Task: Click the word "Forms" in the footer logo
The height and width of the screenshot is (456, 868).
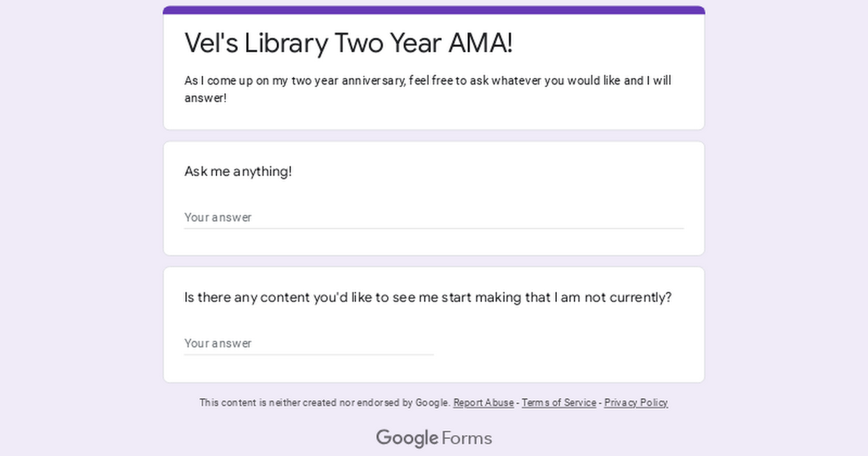Action: coord(467,438)
